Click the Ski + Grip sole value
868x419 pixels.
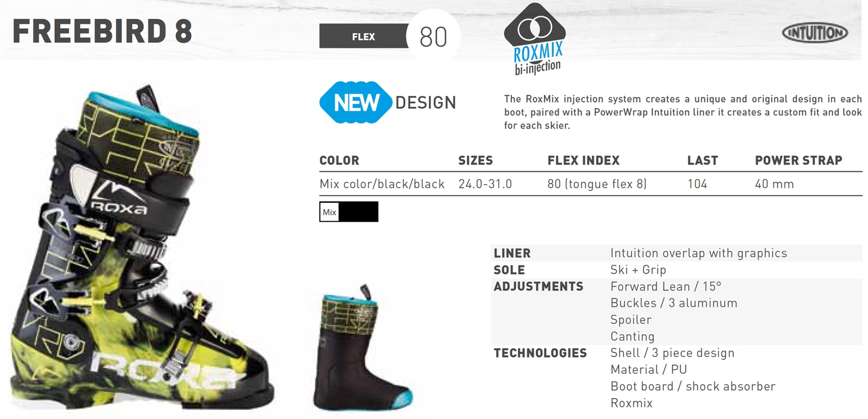click(x=638, y=270)
